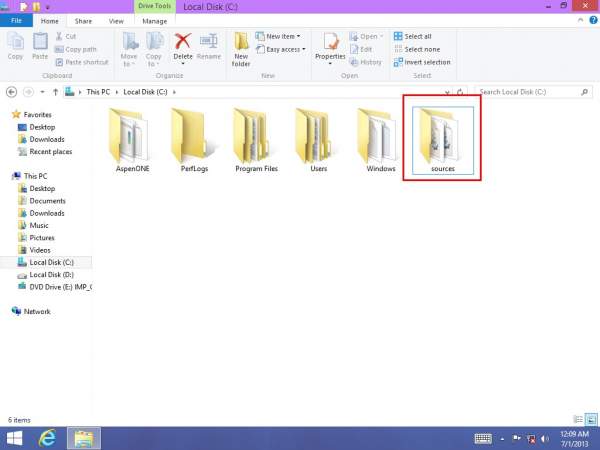Select the Users folder

(x=318, y=140)
